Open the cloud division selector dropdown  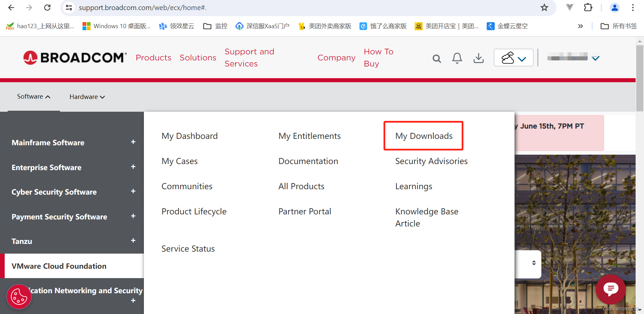click(x=514, y=58)
